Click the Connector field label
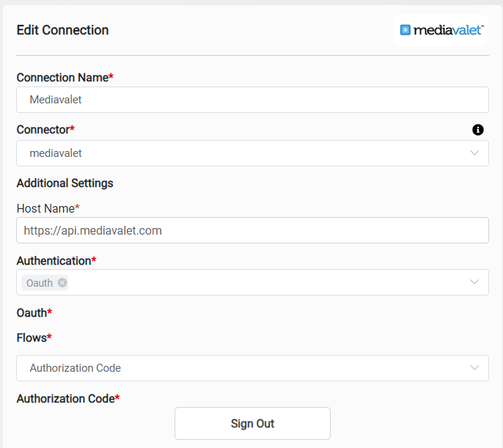Image resolution: width=503 pixels, height=448 pixels. tap(43, 130)
